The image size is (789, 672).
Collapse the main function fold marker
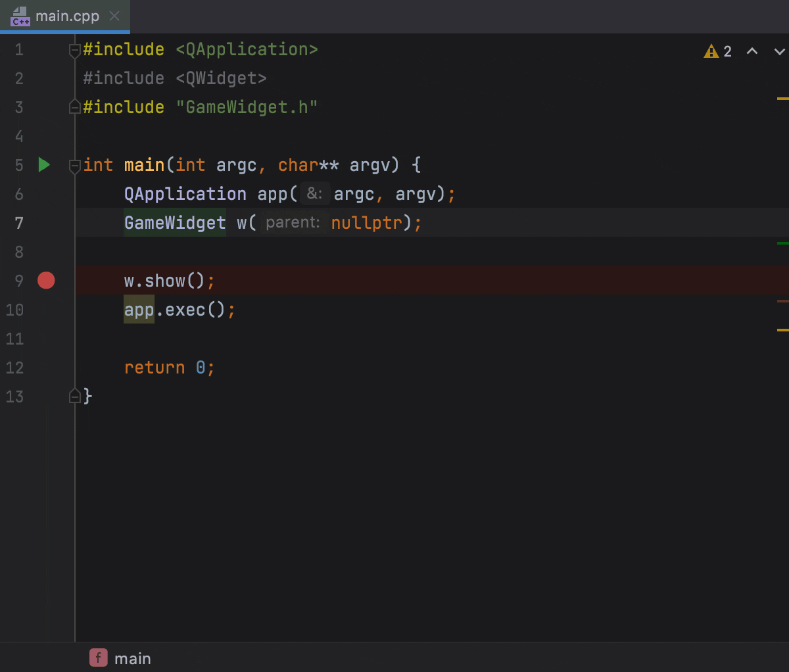74,165
